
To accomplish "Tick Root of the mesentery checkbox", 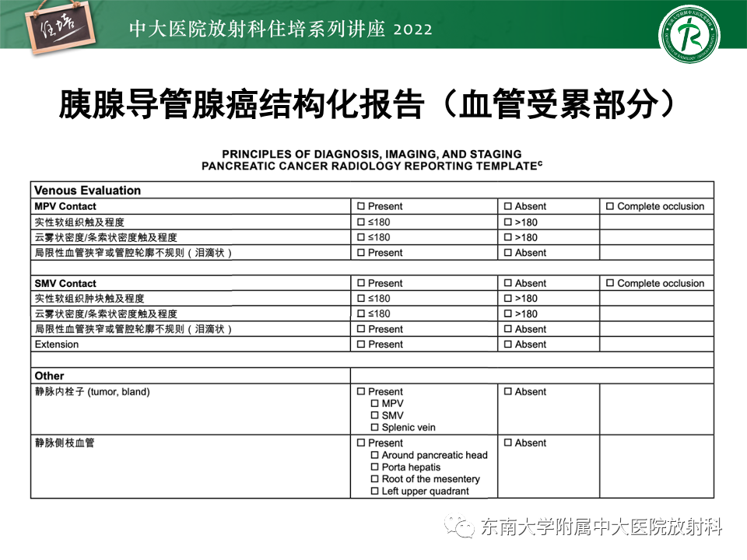I will [374, 479].
